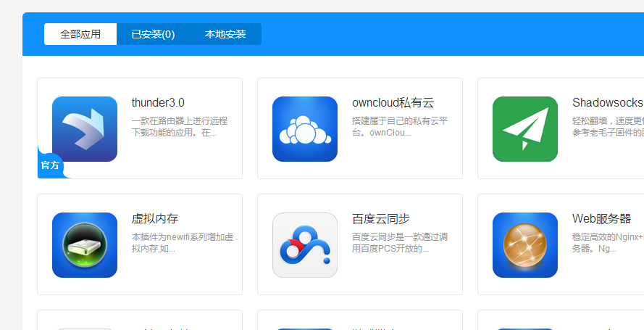Click the owncloud私有云 title
This screenshot has height=330, width=644.
(393, 103)
